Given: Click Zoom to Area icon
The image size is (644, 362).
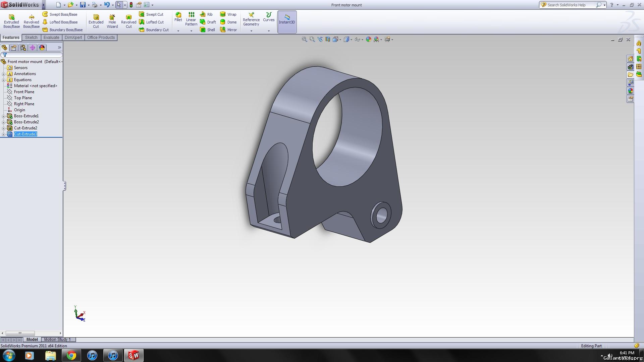Looking at the screenshot, I should [x=312, y=40].
